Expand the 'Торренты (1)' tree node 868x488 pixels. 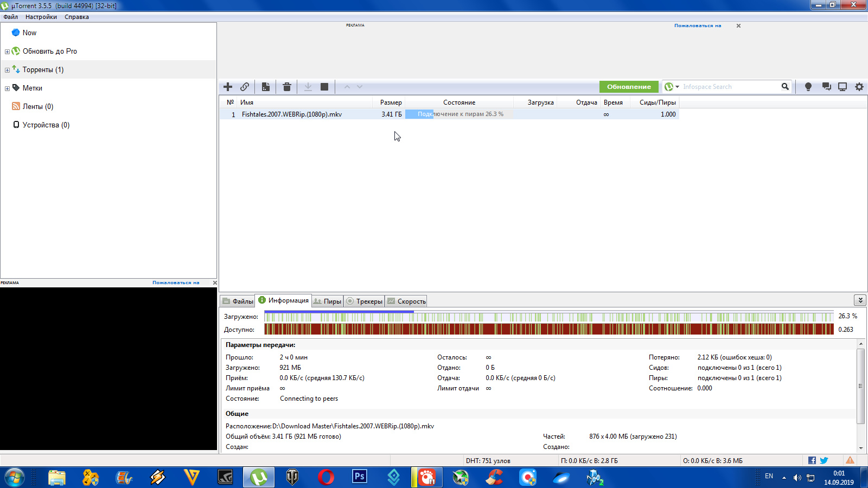tap(7, 70)
